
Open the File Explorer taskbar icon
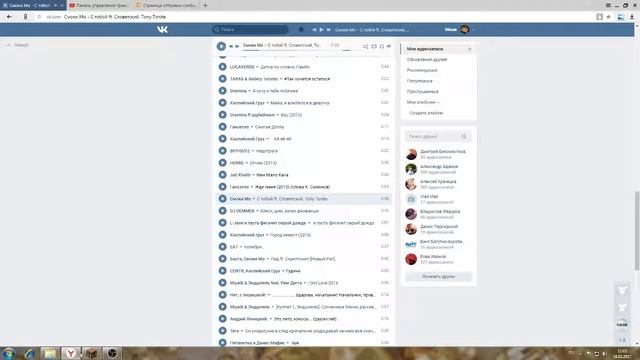[x=50, y=353]
